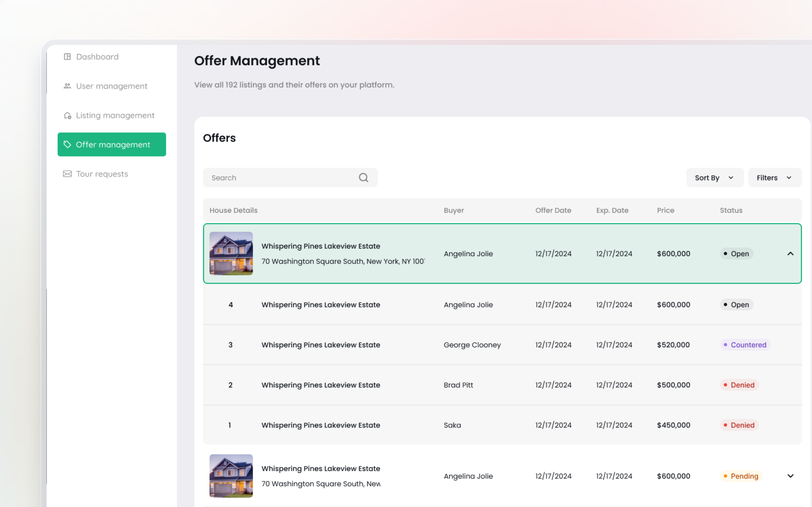
Task: Click house thumbnail in Pending listing row
Action: click(231, 475)
